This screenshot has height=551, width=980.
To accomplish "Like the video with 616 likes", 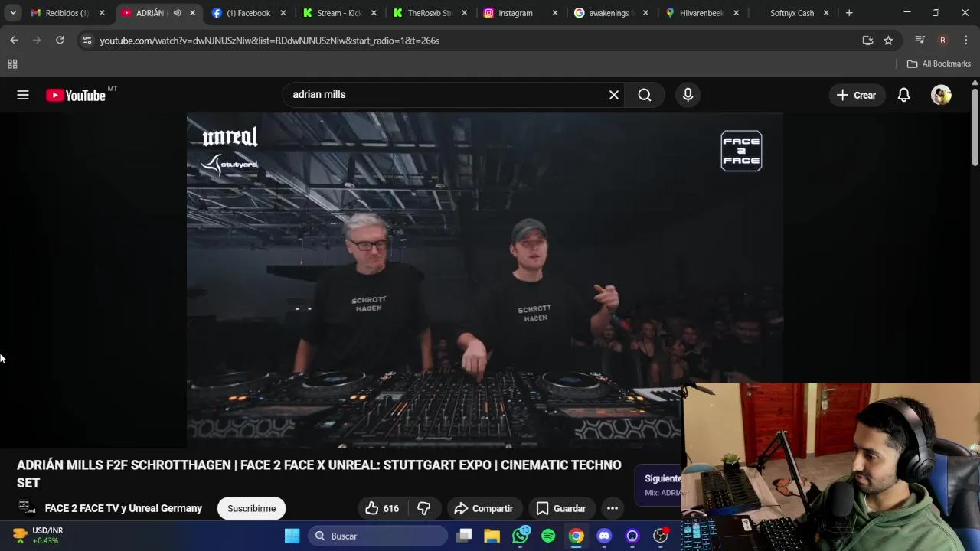I will pyautogui.click(x=381, y=508).
